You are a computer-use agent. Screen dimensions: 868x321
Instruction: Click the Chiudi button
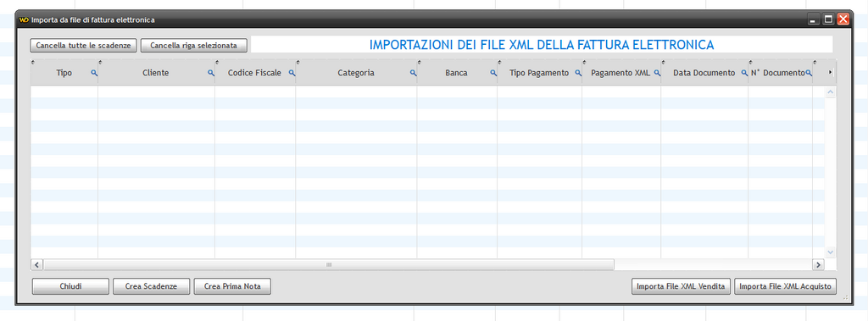click(x=71, y=286)
